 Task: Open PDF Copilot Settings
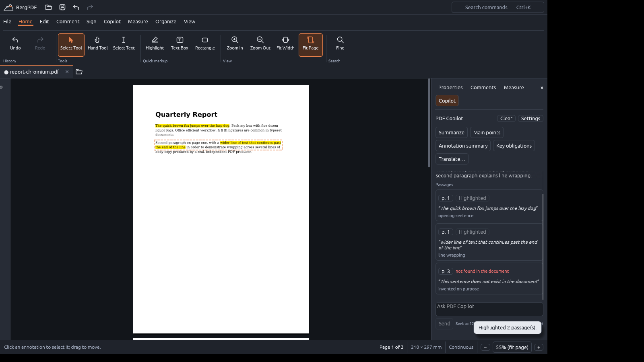click(x=530, y=119)
